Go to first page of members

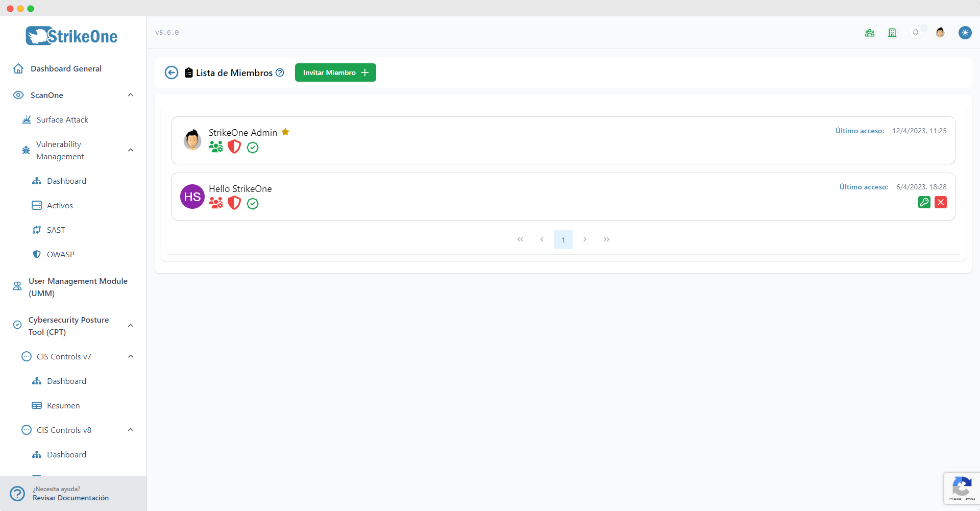tap(520, 239)
